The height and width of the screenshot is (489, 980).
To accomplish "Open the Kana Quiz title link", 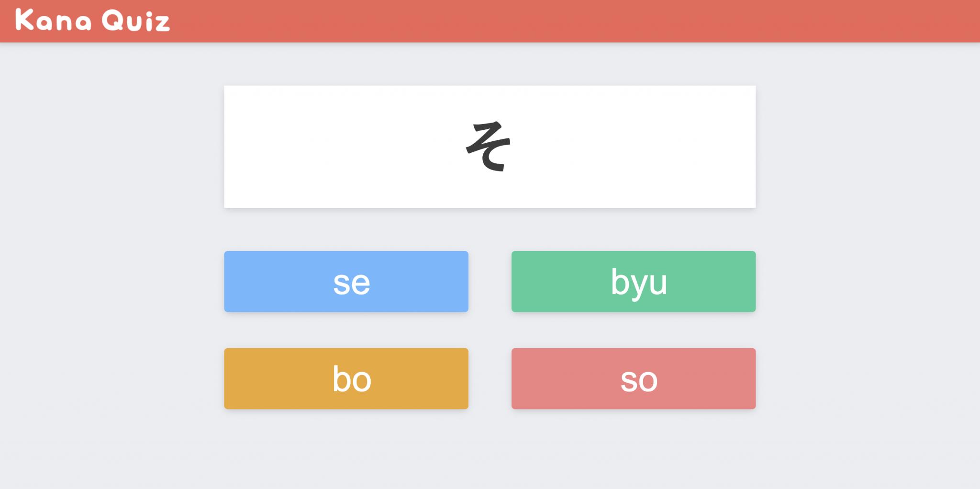I will [x=92, y=21].
